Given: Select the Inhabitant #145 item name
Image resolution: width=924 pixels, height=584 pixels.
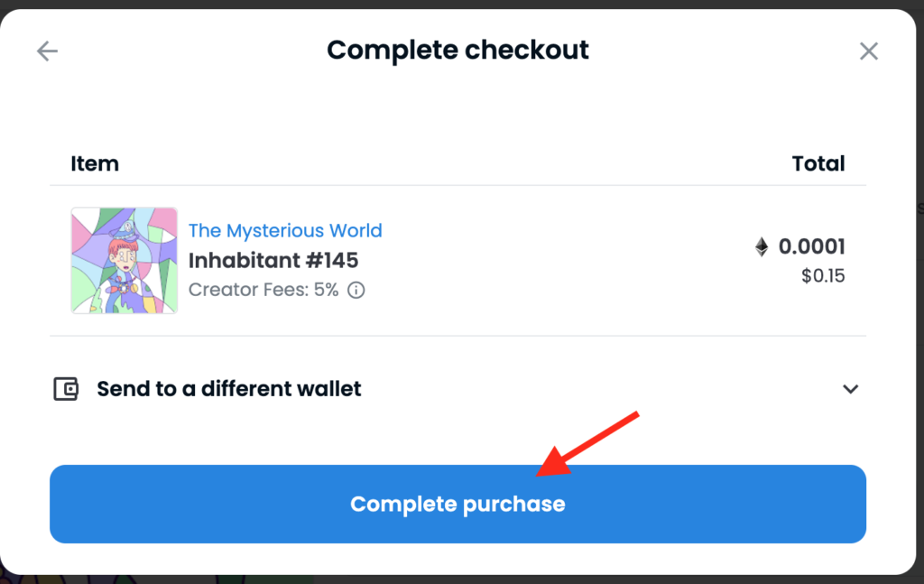Looking at the screenshot, I should pos(273,261).
